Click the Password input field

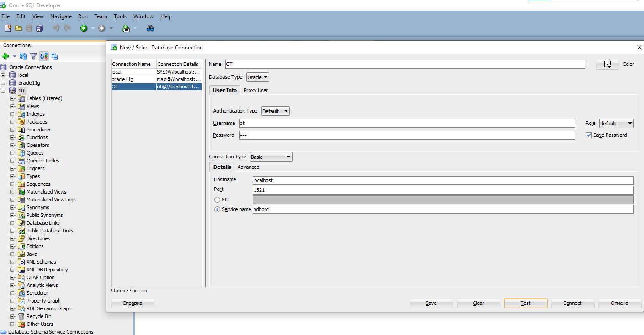point(407,135)
